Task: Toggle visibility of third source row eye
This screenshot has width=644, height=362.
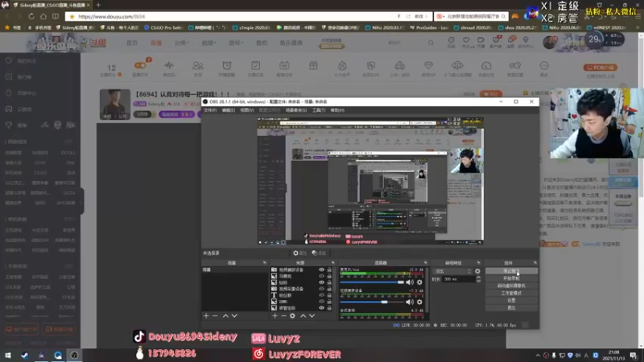Action: point(321,282)
